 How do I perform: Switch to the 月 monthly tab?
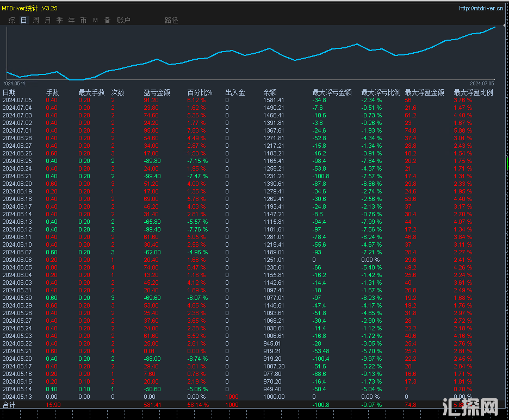pos(48,20)
